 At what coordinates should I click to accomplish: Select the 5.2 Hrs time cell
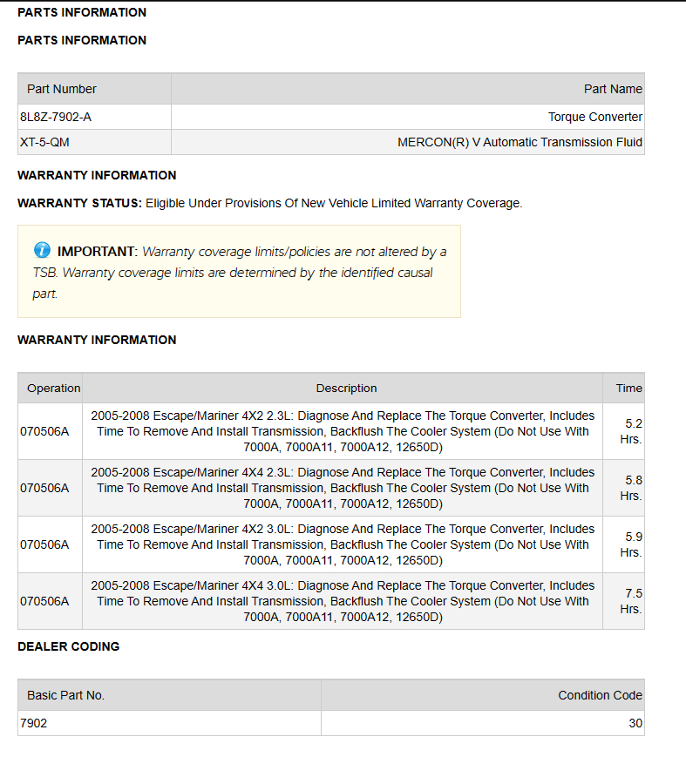tap(631, 431)
